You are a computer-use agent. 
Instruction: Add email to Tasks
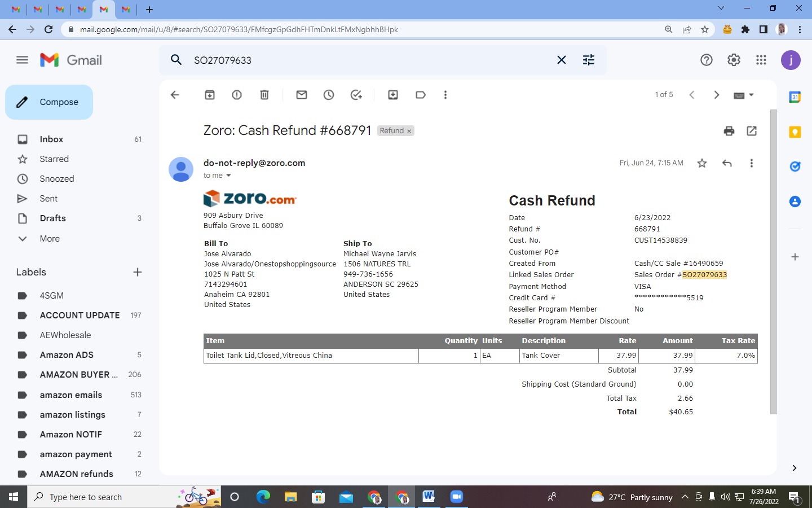(356, 95)
